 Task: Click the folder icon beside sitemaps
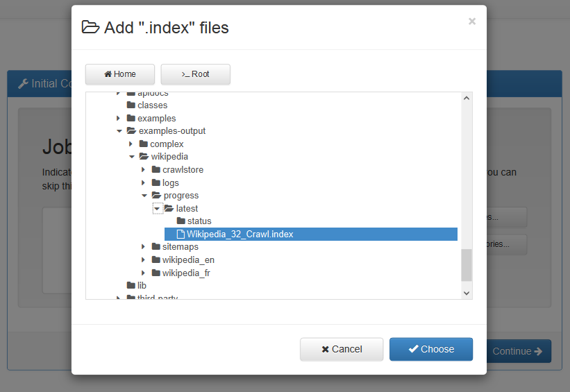[x=156, y=247]
